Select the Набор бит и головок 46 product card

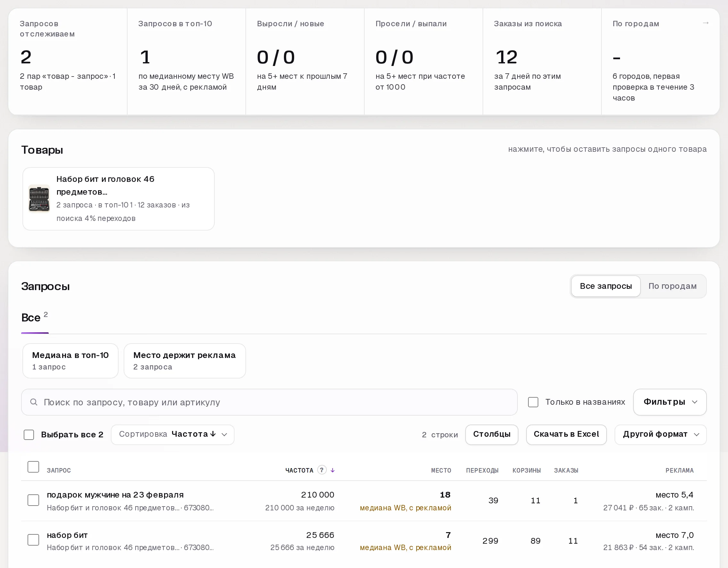(118, 199)
